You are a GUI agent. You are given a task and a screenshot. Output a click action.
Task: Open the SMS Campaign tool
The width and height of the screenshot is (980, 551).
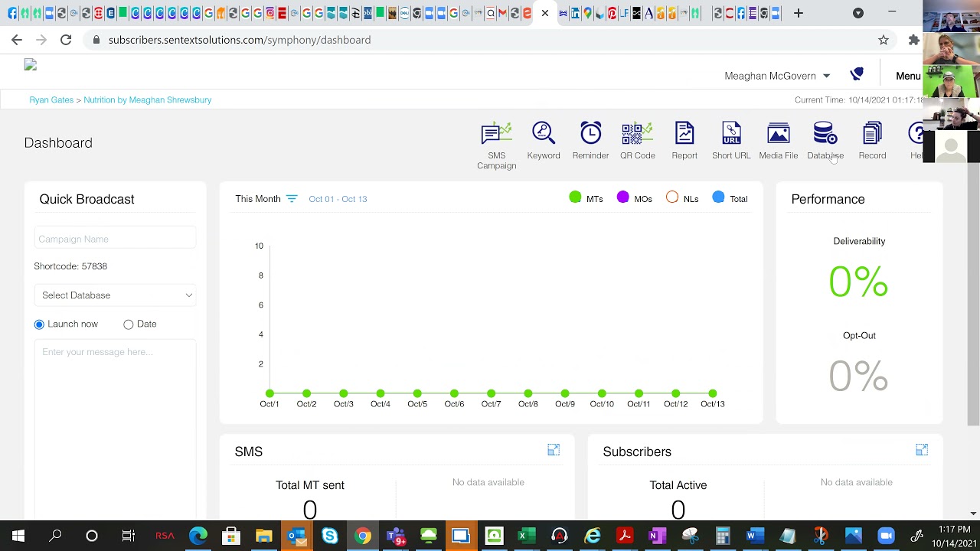click(x=496, y=145)
